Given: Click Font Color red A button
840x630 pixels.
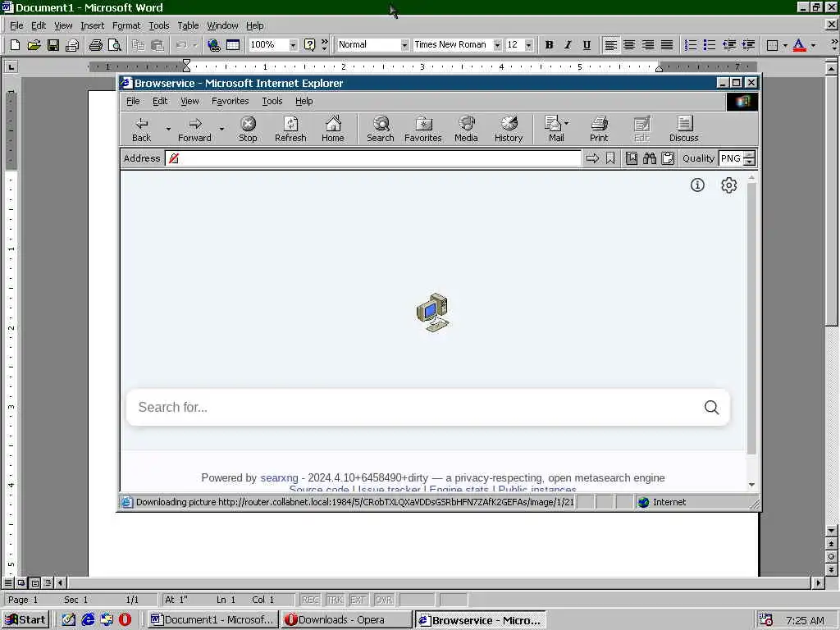Looking at the screenshot, I should [x=799, y=45].
